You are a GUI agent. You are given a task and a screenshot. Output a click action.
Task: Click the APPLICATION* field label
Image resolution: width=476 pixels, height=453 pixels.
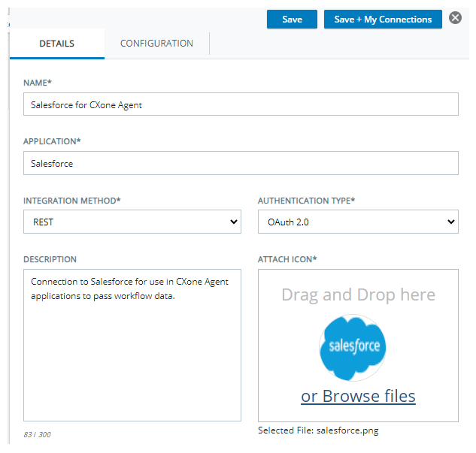point(52,141)
